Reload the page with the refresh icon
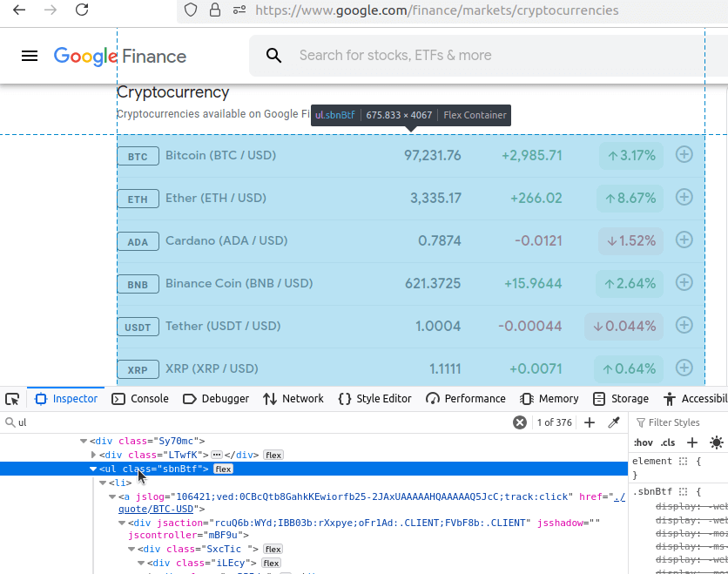 pyautogui.click(x=83, y=11)
